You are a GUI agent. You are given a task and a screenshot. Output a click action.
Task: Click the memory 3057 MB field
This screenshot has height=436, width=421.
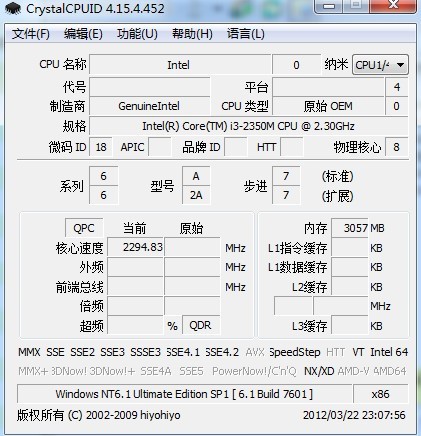point(350,228)
